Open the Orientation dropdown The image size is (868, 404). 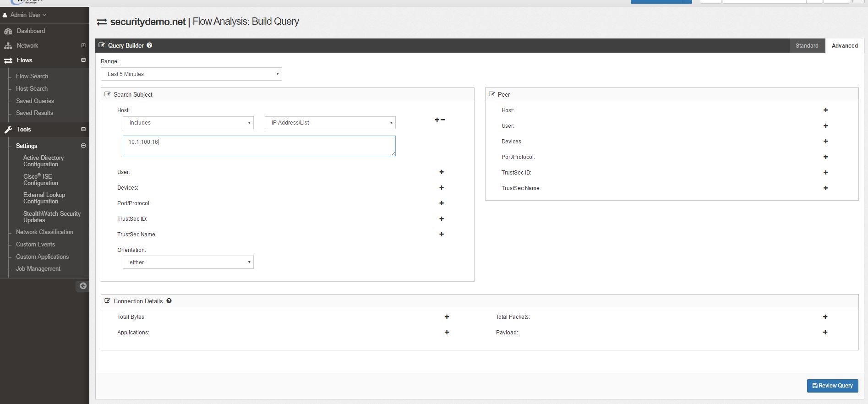(188, 262)
